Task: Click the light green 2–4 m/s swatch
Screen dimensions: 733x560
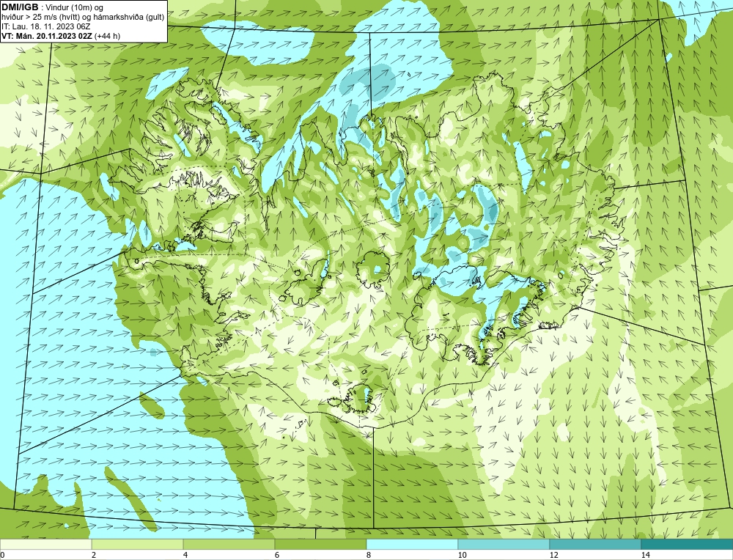Action: [x=138, y=544]
